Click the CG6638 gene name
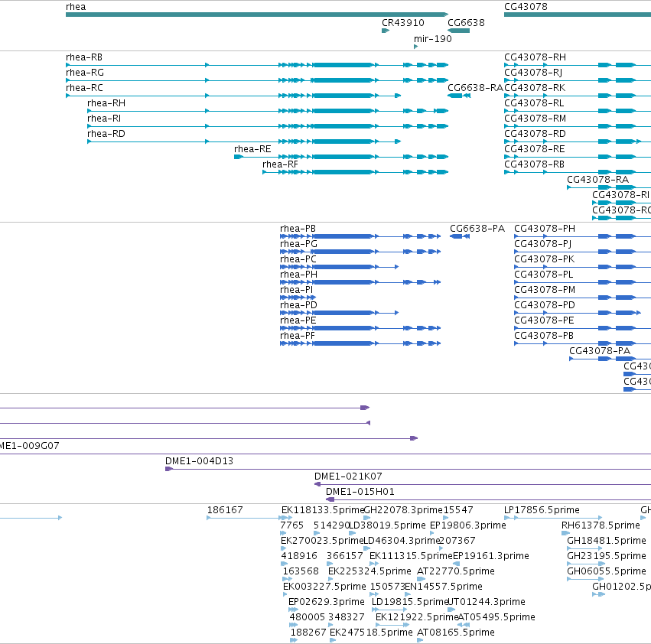Image resolution: width=651 pixels, height=644 pixels. tap(466, 23)
